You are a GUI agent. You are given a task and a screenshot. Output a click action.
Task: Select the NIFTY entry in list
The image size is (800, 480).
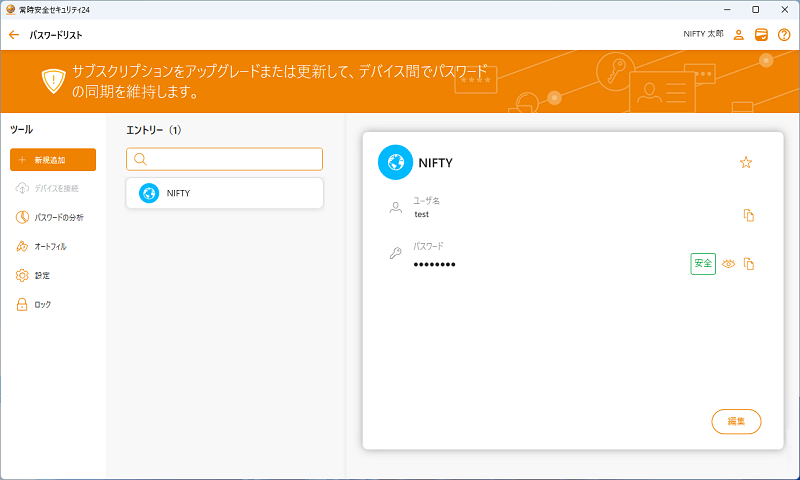point(224,193)
